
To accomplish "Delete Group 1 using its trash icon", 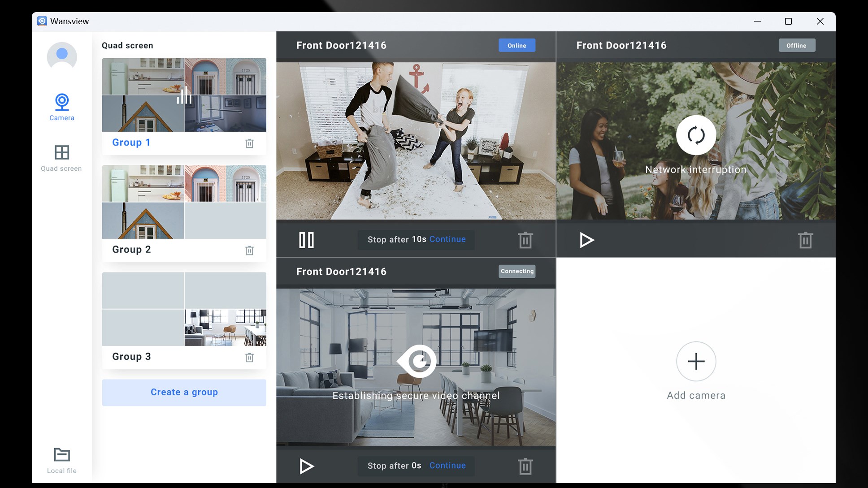I will (x=250, y=143).
